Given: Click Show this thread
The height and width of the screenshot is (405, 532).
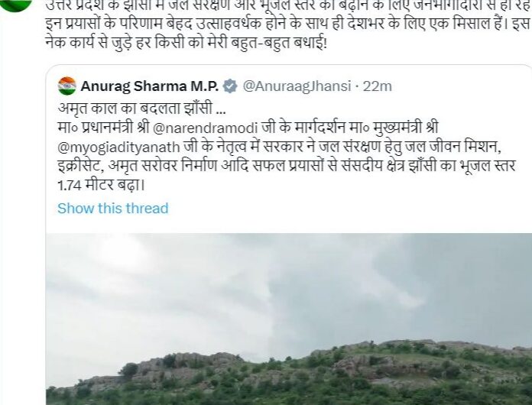Looking at the screenshot, I should (112, 208).
